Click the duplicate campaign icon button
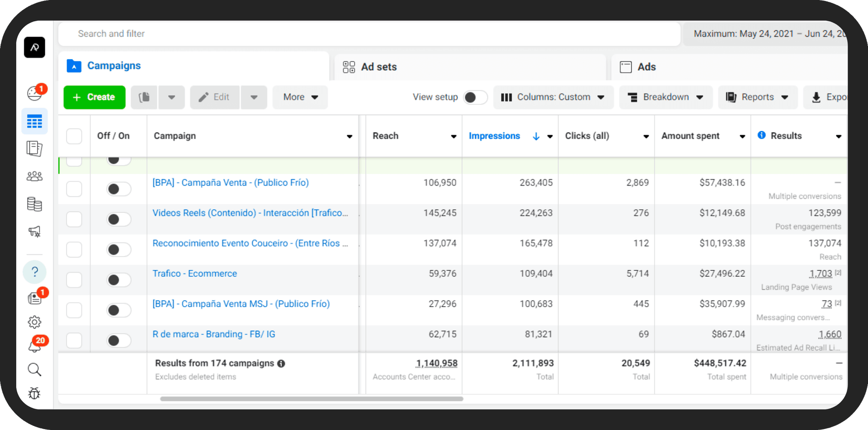Image resolution: width=868 pixels, height=430 pixels. pyautogui.click(x=144, y=97)
